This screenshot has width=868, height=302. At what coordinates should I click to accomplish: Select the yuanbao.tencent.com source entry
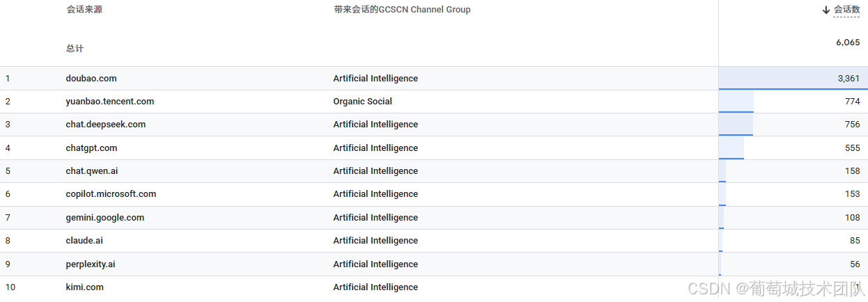click(110, 102)
